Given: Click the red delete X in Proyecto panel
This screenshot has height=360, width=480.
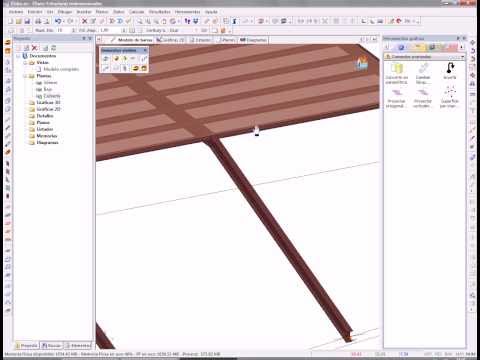Looking at the screenshot, I should tap(34, 48).
